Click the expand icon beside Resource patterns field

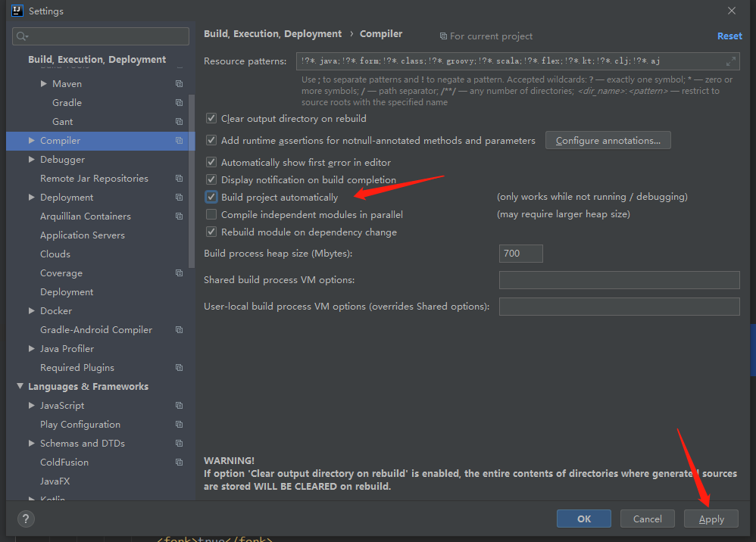tap(732, 61)
